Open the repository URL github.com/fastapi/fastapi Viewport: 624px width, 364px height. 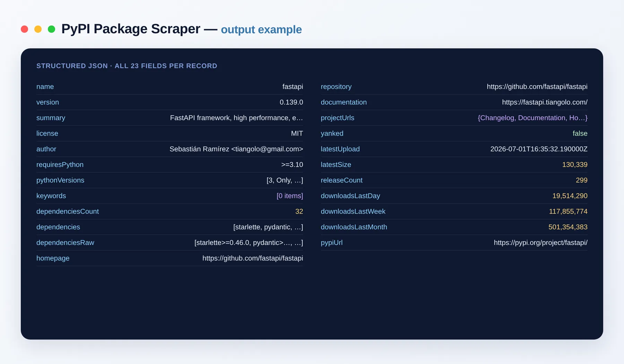537,87
